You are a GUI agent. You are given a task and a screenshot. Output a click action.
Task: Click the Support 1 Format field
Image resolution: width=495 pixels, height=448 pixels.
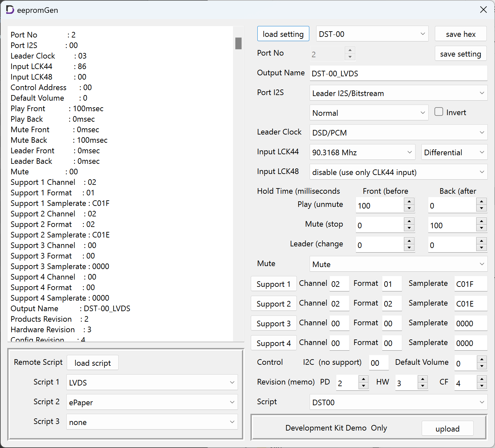(392, 284)
